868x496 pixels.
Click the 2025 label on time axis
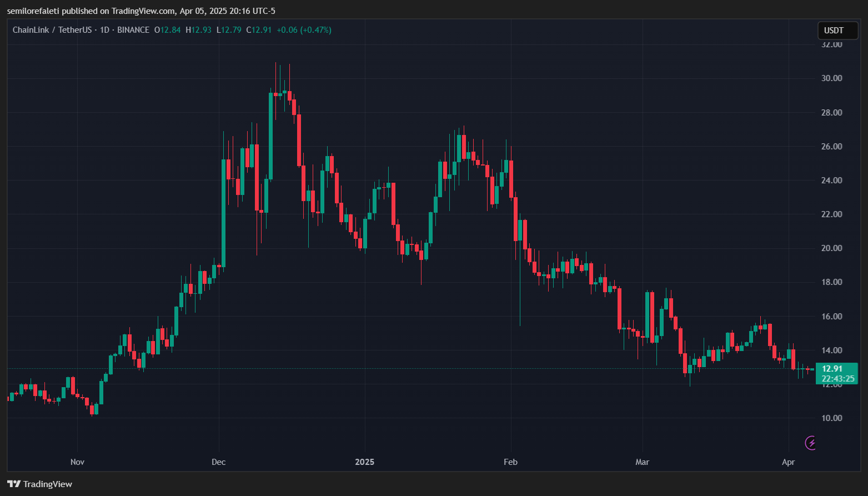[x=365, y=462]
